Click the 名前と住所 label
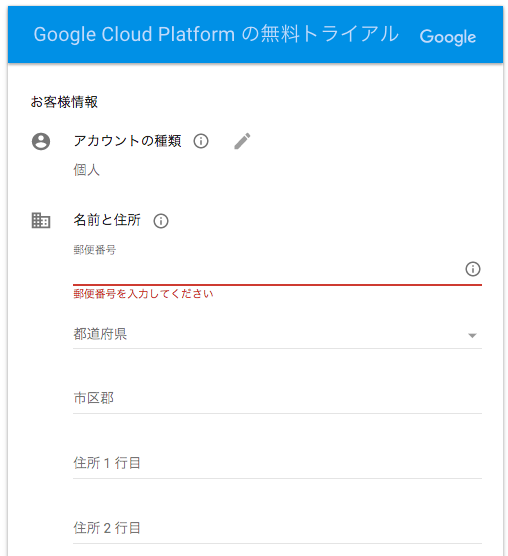The width and height of the screenshot is (508, 556). pos(107,220)
